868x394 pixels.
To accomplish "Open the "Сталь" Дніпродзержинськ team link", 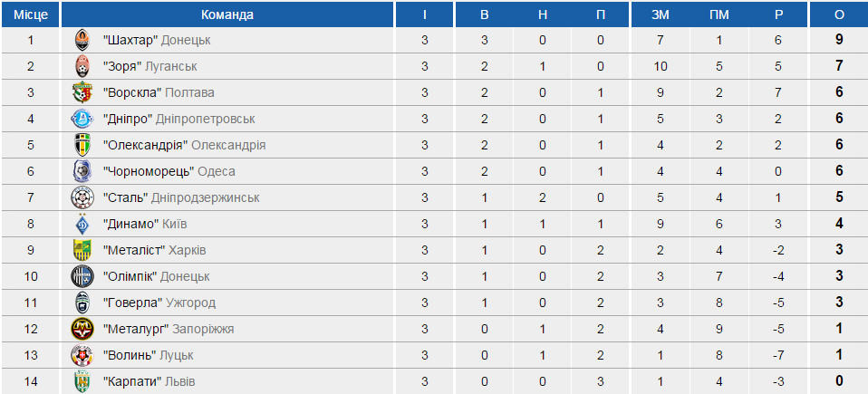I will (x=181, y=197).
